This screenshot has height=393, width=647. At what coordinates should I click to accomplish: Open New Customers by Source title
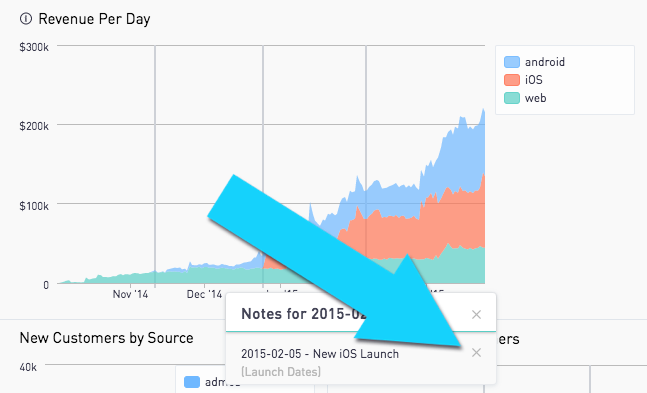pos(106,338)
